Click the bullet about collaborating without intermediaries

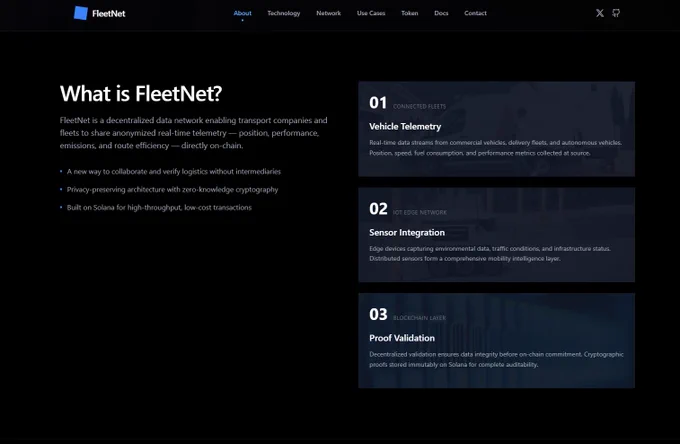point(173,172)
